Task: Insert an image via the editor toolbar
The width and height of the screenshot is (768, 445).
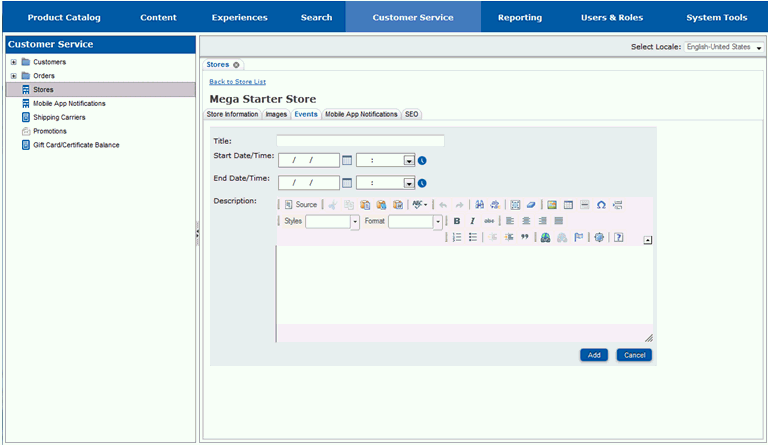Action: click(x=551, y=205)
